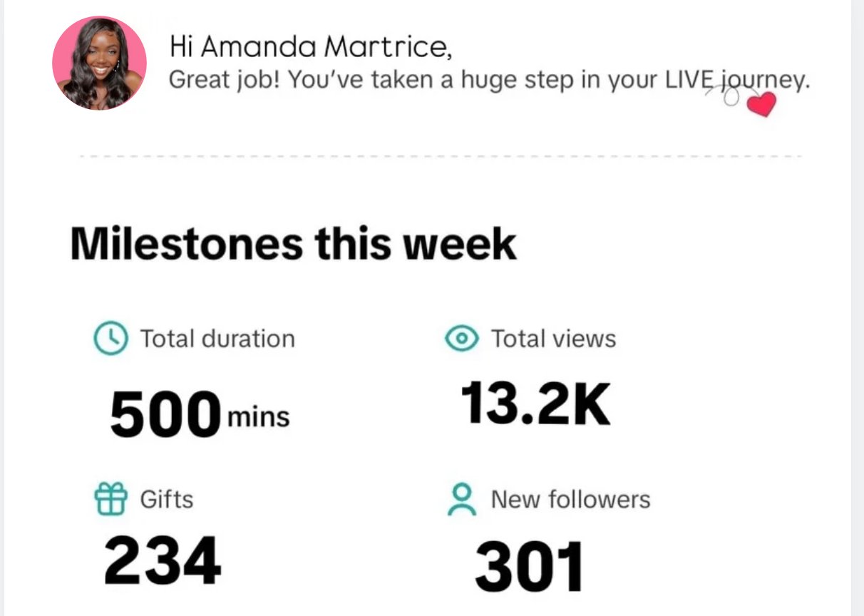The image size is (864, 616).
Task: Click the 'Great job!' LIVE journey message
Action: point(490,81)
